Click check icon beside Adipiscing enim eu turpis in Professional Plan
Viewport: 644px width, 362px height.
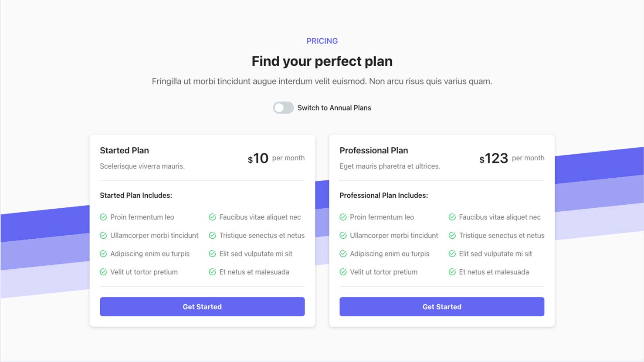tap(343, 254)
